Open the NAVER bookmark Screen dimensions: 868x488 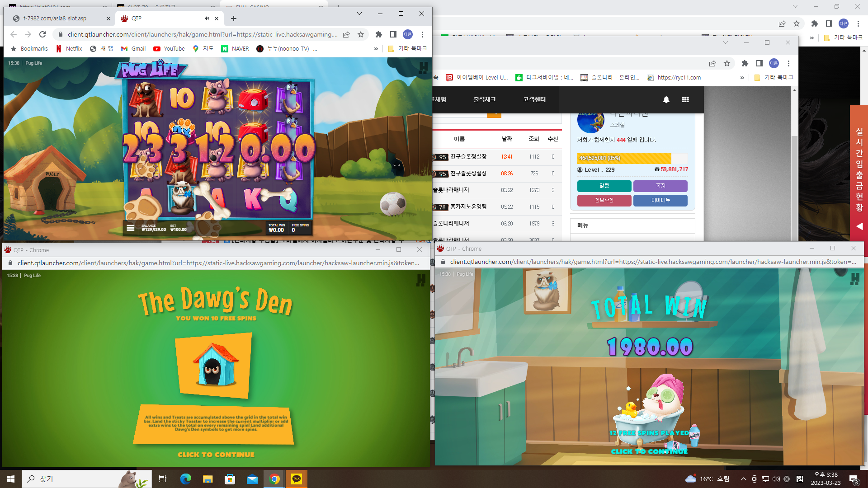pyautogui.click(x=235, y=49)
